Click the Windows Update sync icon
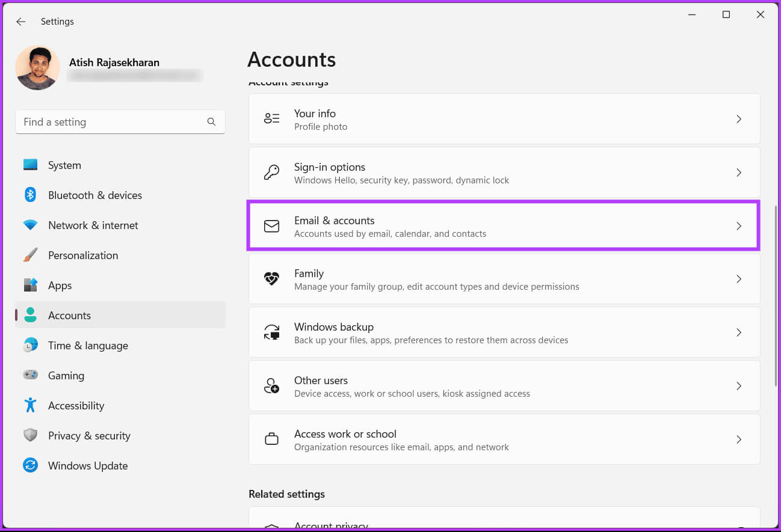 click(x=30, y=465)
